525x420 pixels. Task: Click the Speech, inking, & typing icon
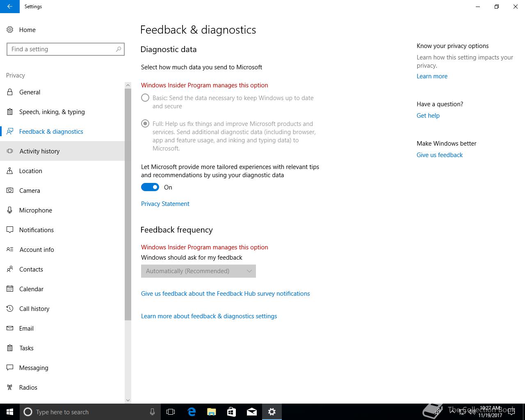[x=10, y=112]
